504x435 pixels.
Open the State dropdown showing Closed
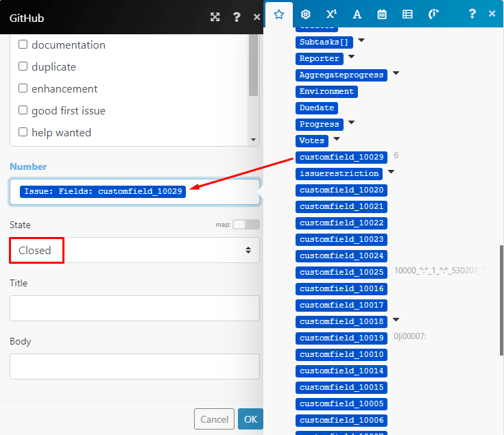(134, 250)
